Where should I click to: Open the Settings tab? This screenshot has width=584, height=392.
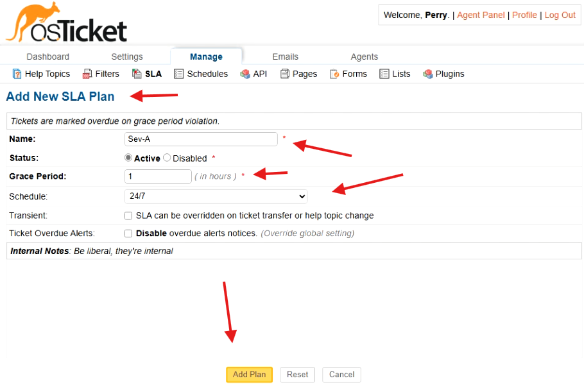[127, 56]
